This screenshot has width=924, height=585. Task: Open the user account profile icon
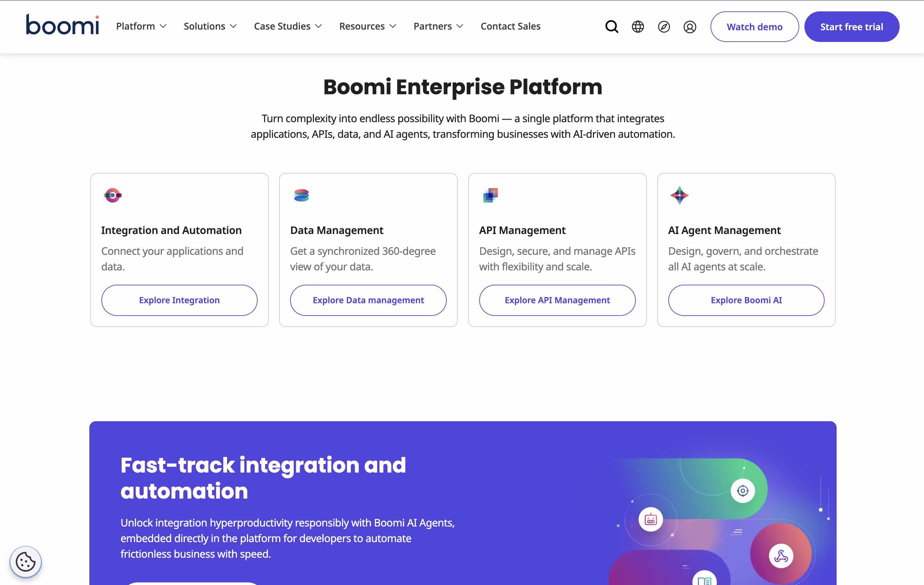(x=689, y=26)
